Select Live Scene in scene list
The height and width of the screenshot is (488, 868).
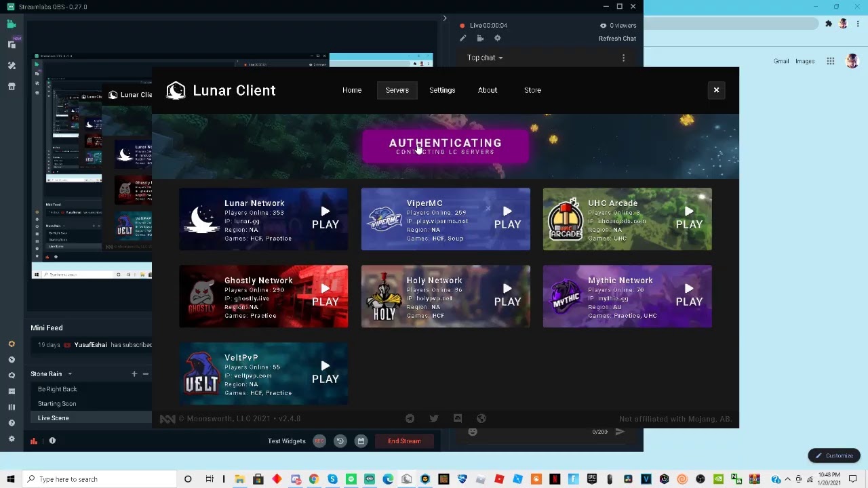point(91,418)
